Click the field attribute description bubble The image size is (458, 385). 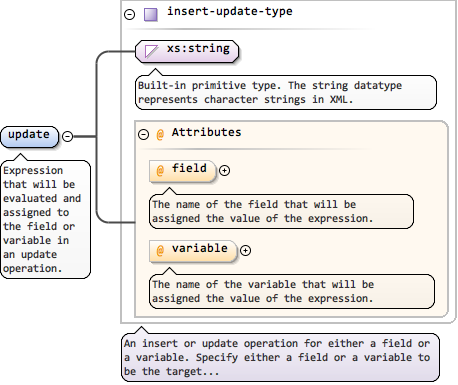[281, 211]
